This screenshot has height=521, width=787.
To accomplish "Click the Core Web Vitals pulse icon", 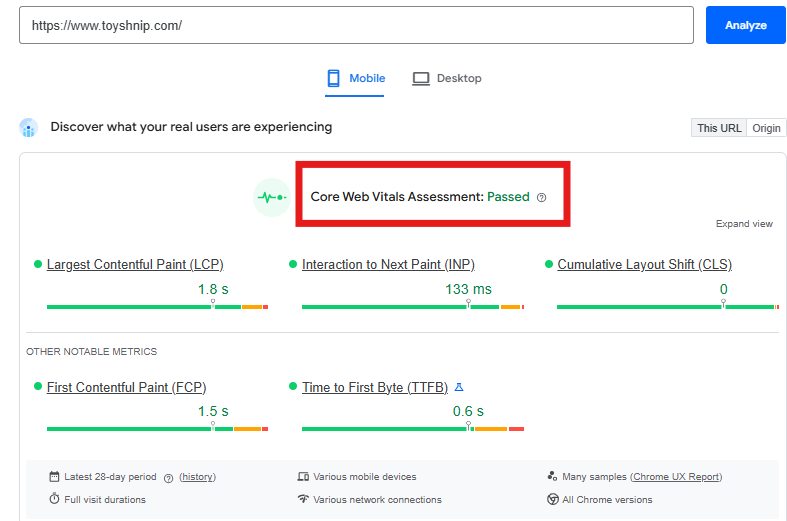I will tap(272, 197).
